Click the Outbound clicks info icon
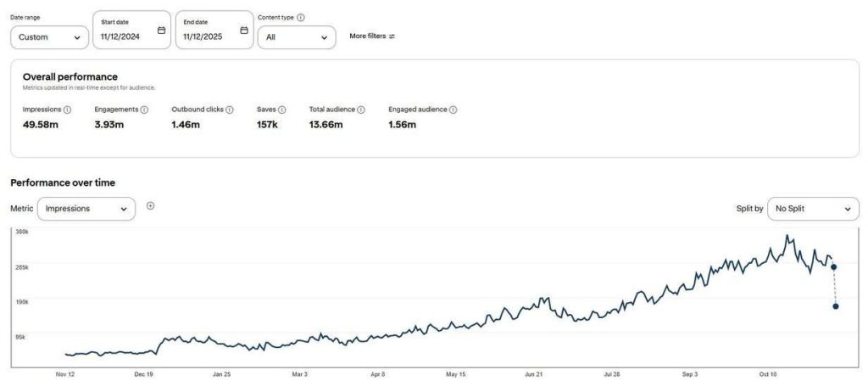Viewport: 868px width, 381px height. pyautogui.click(x=230, y=109)
